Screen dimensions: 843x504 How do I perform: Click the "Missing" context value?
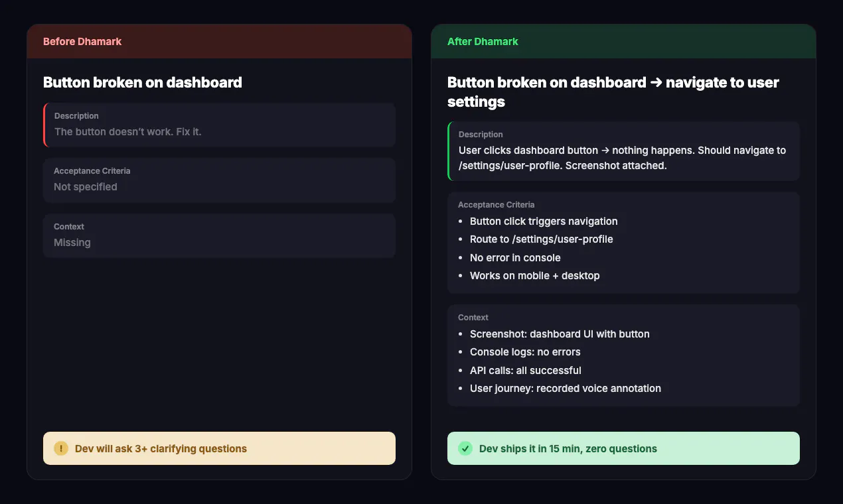click(72, 242)
